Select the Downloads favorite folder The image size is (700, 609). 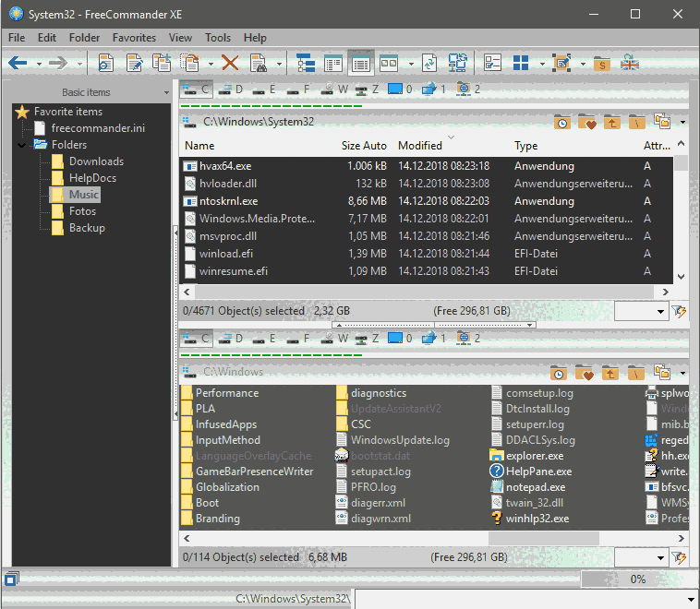96,161
